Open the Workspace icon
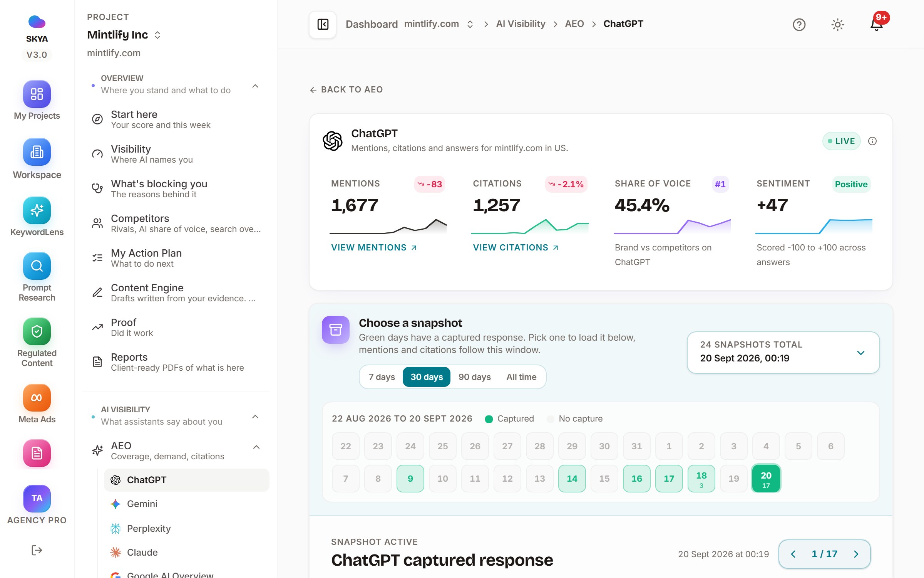Screen dimensions: 924x578 (x=37, y=152)
